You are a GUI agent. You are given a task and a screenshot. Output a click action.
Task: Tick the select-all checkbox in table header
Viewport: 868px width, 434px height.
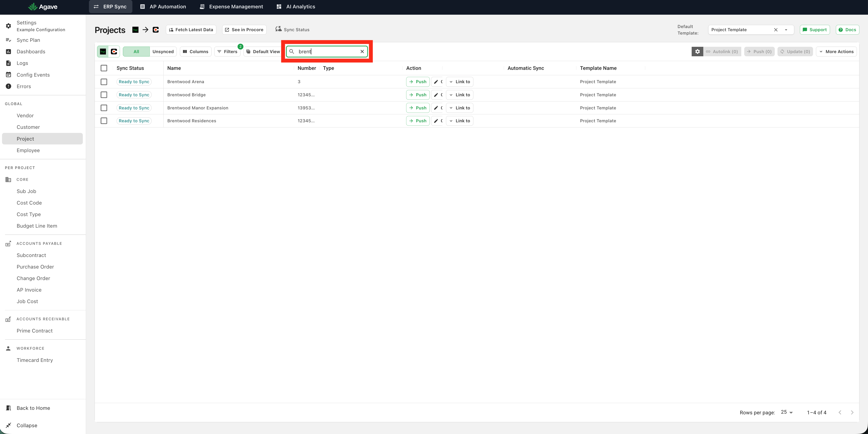[104, 68]
